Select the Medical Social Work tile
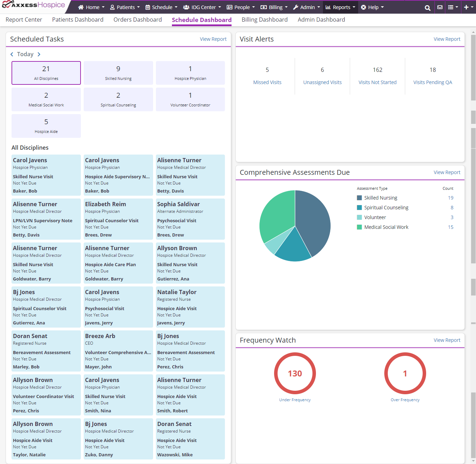 click(x=46, y=99)
